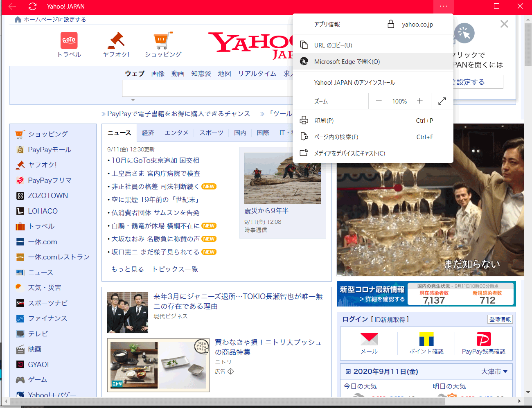Click the printer icon for 印刷
The image size is (532, 408).
pos(304,120)
